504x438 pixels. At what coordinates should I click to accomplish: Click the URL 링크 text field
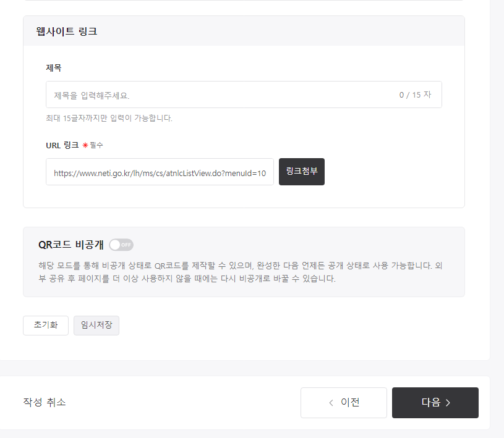tap(160, 172)
